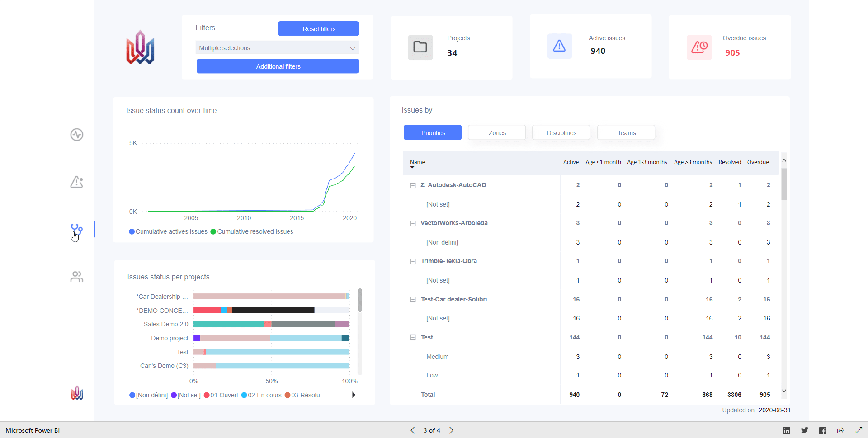Click the share arrow icon
This screenshot has height=438, width=868.
[840, 430]
